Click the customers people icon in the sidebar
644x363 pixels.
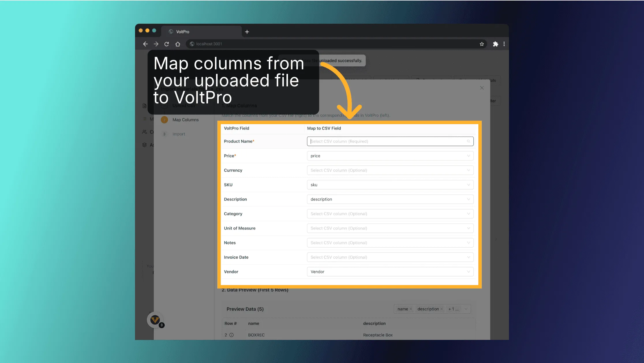pyautogui.click(x=145, y=132)
